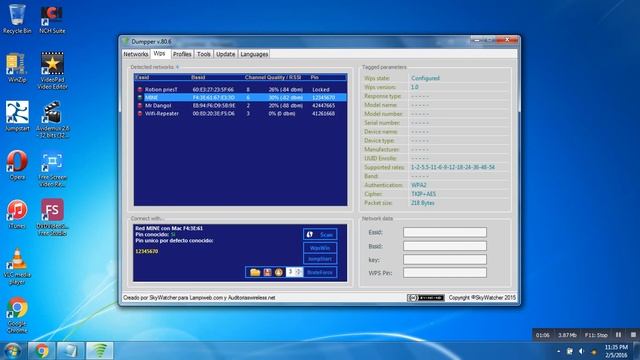This screenshot has height=360, width=640.
Task: Pause the screen recording
Action: coord(618,335)
